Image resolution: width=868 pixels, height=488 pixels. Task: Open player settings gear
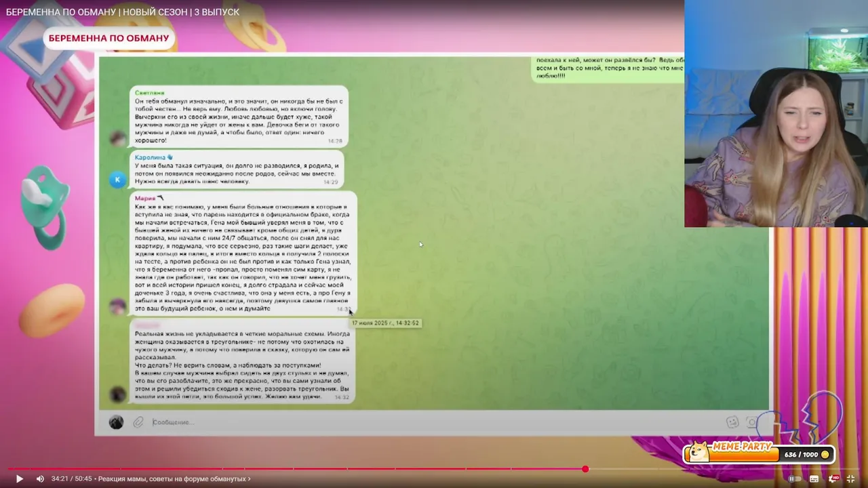[833, 479]
